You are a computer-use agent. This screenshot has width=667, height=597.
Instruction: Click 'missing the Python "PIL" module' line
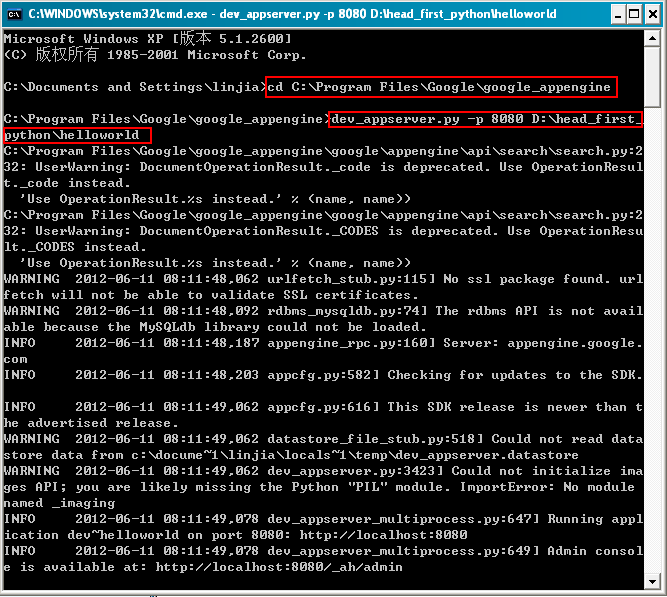[319, 487]
